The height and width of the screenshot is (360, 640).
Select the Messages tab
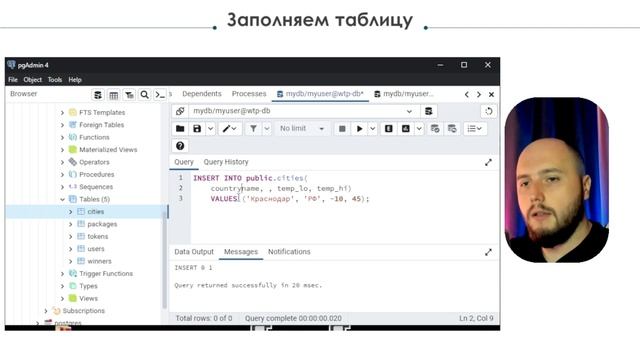point(241,252)
